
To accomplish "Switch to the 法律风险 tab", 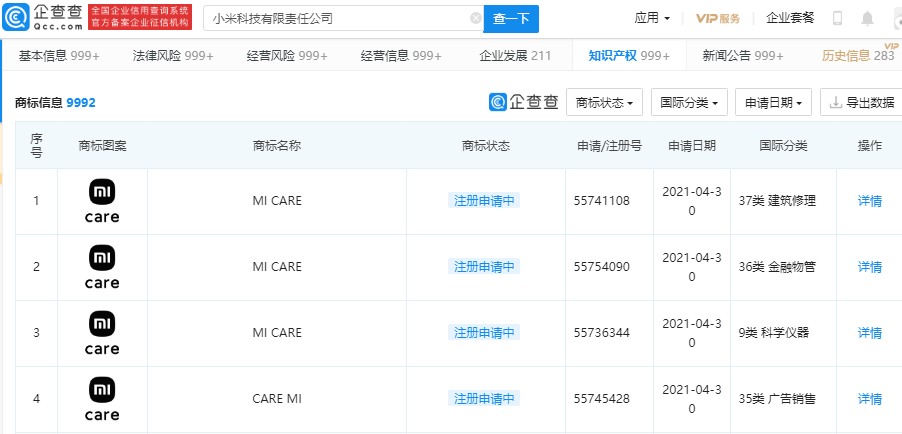I will click(x=173, y=56).
